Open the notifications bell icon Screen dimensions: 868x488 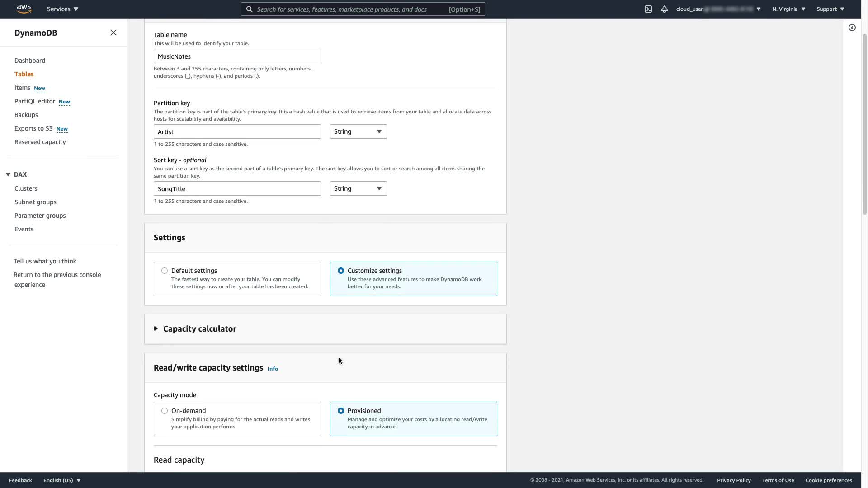click(664, 9)
